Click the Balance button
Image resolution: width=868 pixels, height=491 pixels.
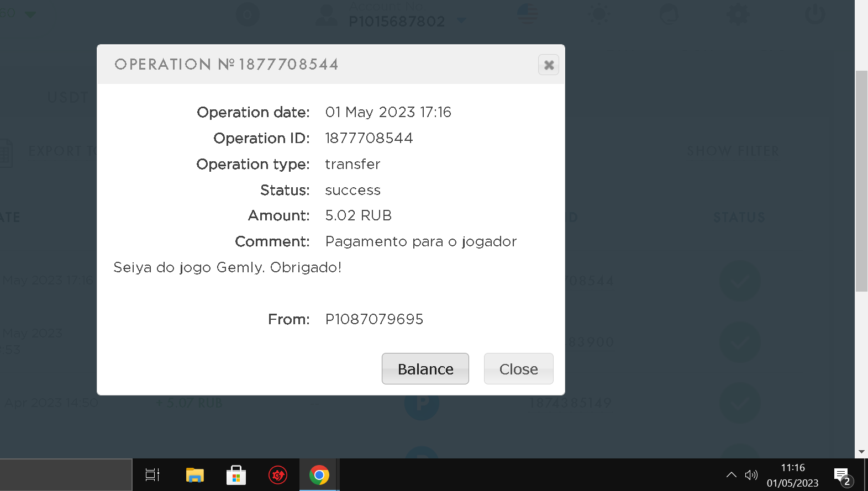tap(425, 369)
